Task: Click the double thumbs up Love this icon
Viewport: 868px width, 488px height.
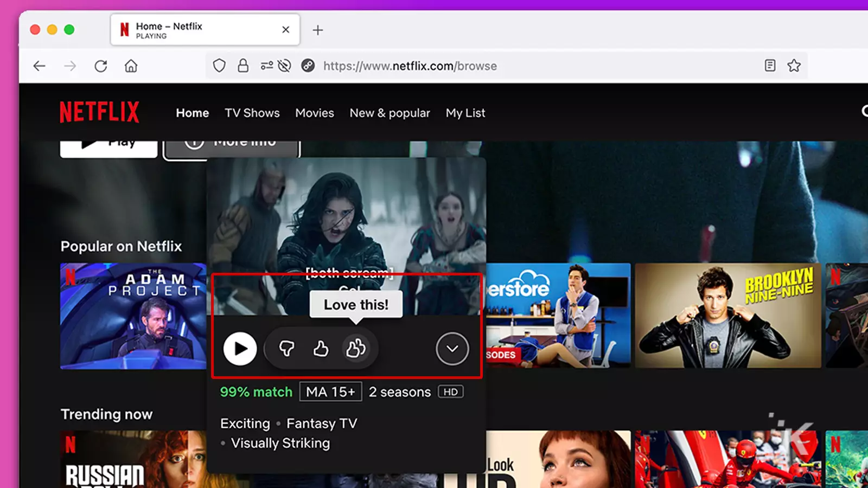Action: (x=356, y=349)
